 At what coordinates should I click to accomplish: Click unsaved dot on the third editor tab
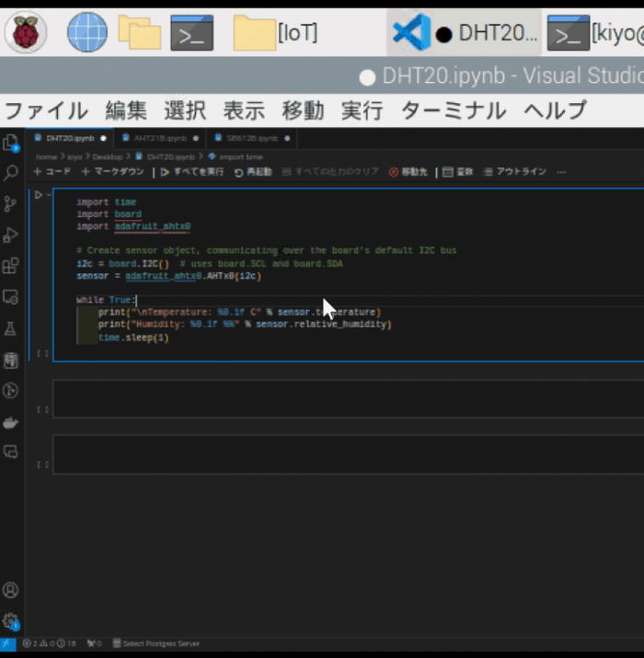[x=287, y=138]
